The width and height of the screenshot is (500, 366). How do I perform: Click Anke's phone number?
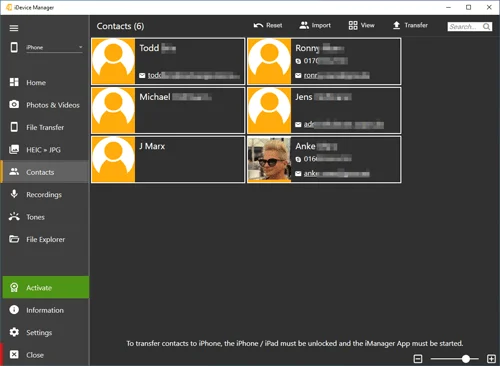pyautogui.click(x=327, y=159)
